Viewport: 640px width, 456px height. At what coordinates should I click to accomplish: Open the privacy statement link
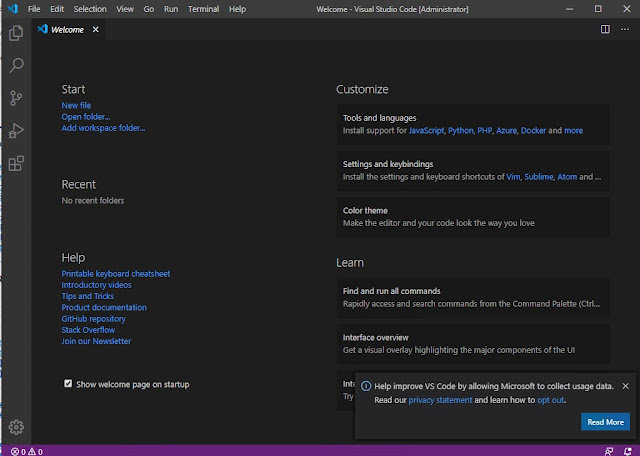pos(440,400)
